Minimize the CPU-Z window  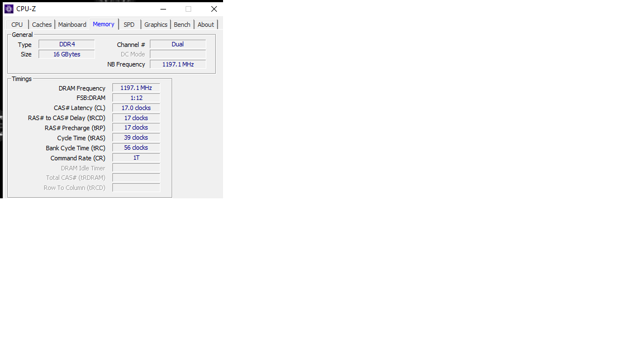tap(163, 8)
